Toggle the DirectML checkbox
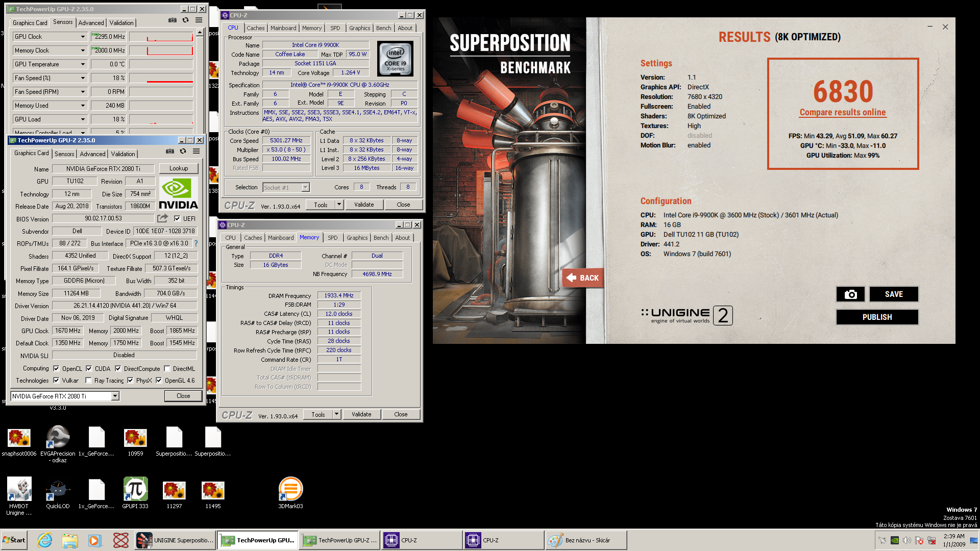Image resolution: width=980 pixels, height=551 pixels. coord(167,368)
